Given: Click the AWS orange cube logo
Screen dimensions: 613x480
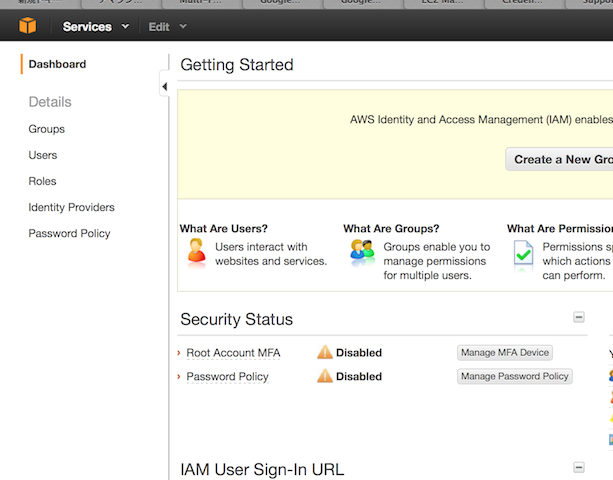Looking at the screenshot, I should pos(27,26).
